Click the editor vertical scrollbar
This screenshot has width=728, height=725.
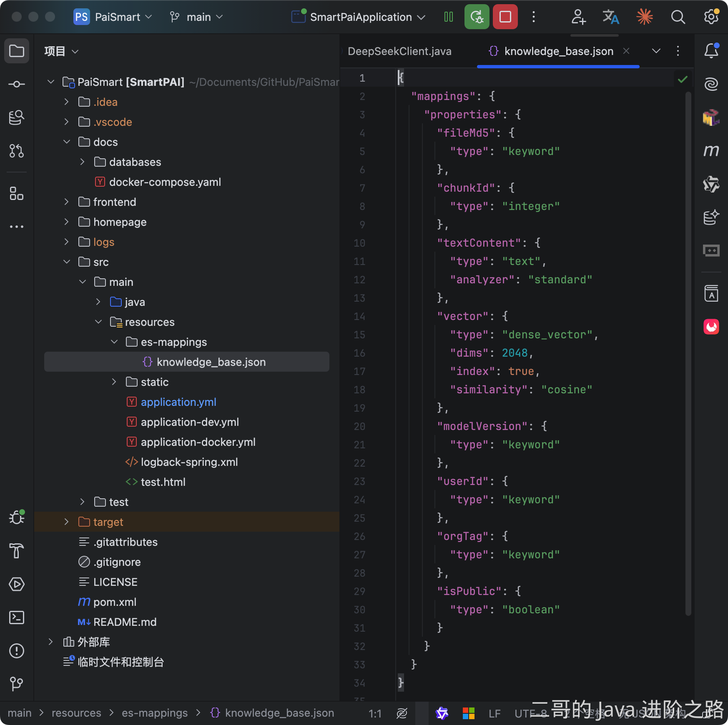pyautogui.click(x=688, y=353)
